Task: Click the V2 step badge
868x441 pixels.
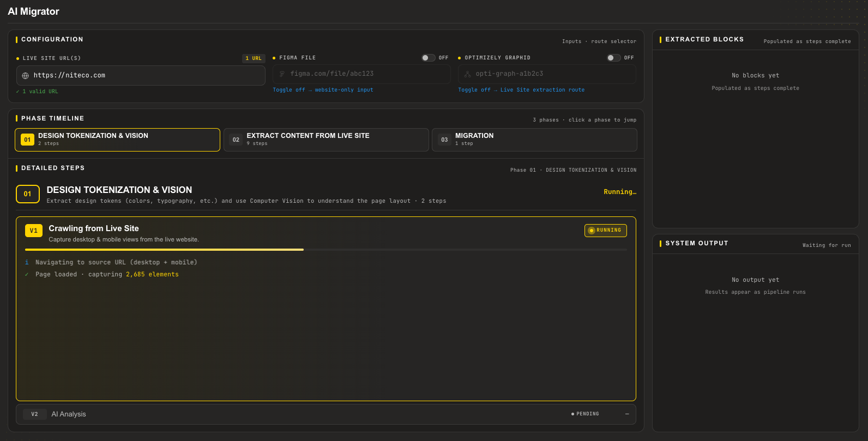Action: 34,414
